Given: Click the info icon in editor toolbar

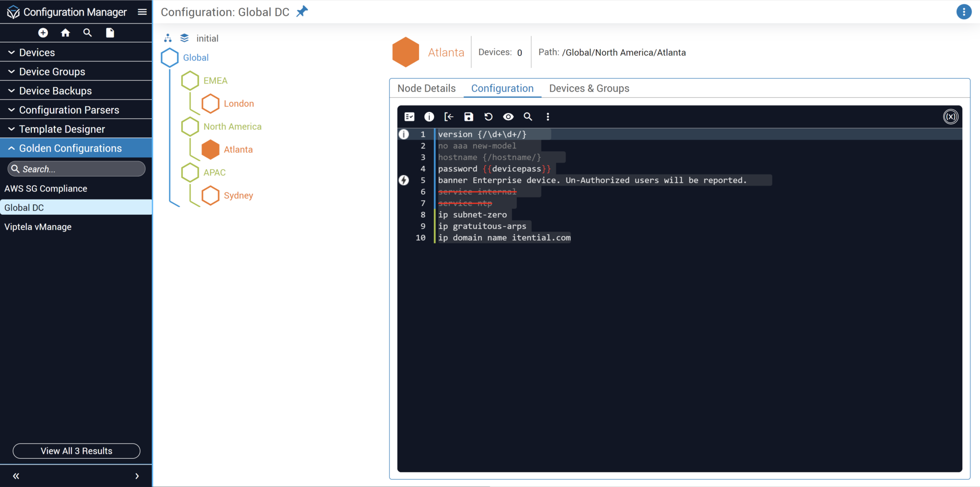Looking at the screenshot, I should click(x=429, y=117).
